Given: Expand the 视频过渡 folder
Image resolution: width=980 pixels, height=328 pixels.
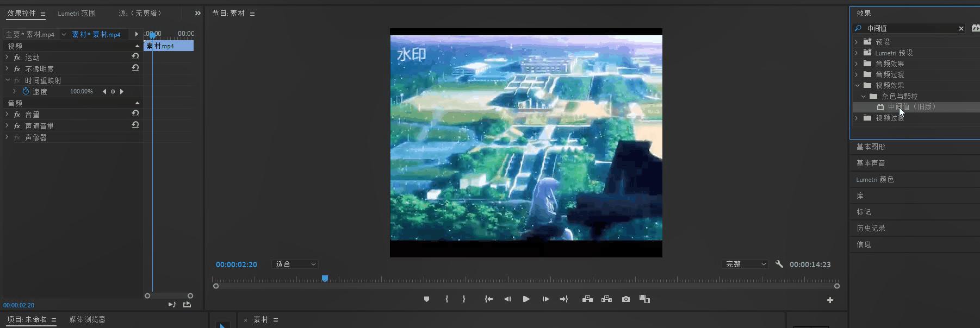Looking at the screenshot, I should tap(857, 118).
